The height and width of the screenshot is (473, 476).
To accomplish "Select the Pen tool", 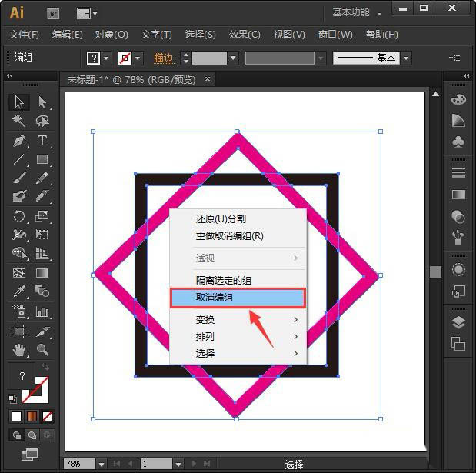I will coord(19,141).
